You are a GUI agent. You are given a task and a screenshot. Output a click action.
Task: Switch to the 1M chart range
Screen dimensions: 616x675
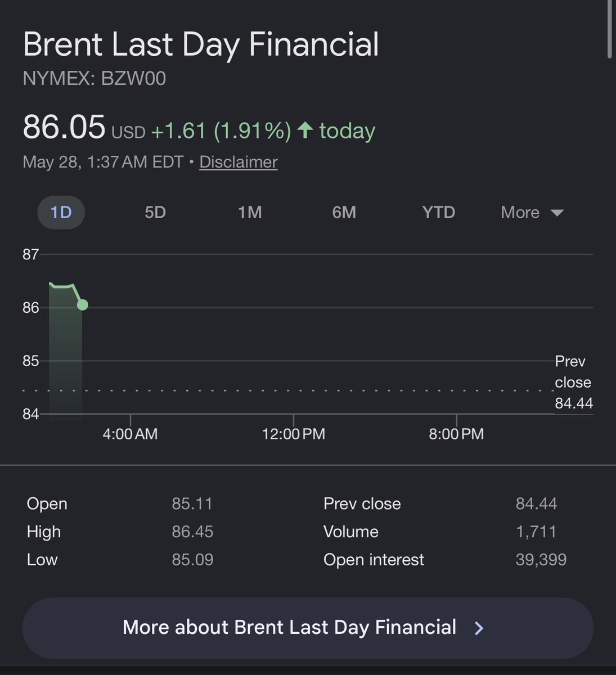pos(250,213)
